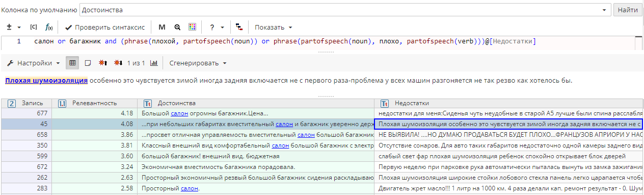This screenshot has height=195, width=644.
Task: Expand the Колонка по умолчанию combo box arrow
Action: (605, 10)
